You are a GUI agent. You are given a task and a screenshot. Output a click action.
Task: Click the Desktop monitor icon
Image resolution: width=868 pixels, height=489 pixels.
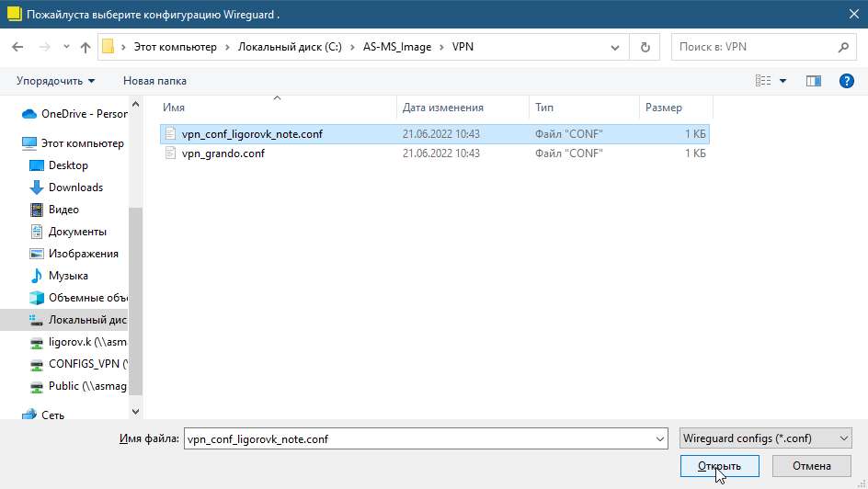(37, 165)
